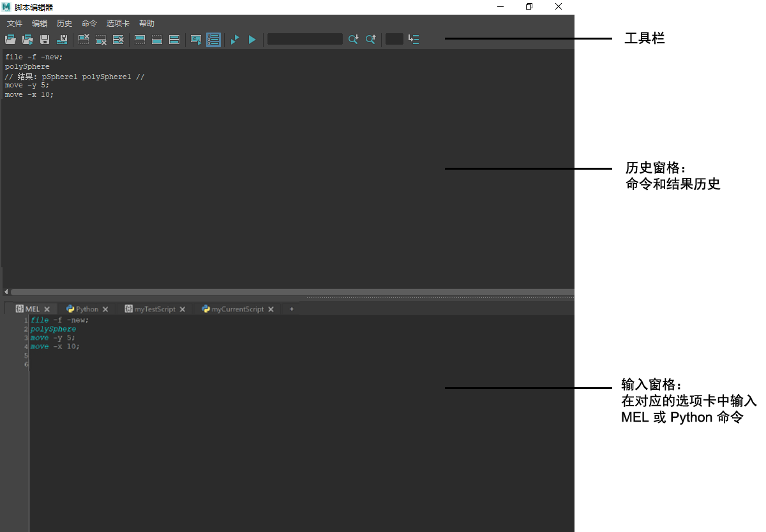Toggle the highlighted Show Line Numbers icon

213,40
